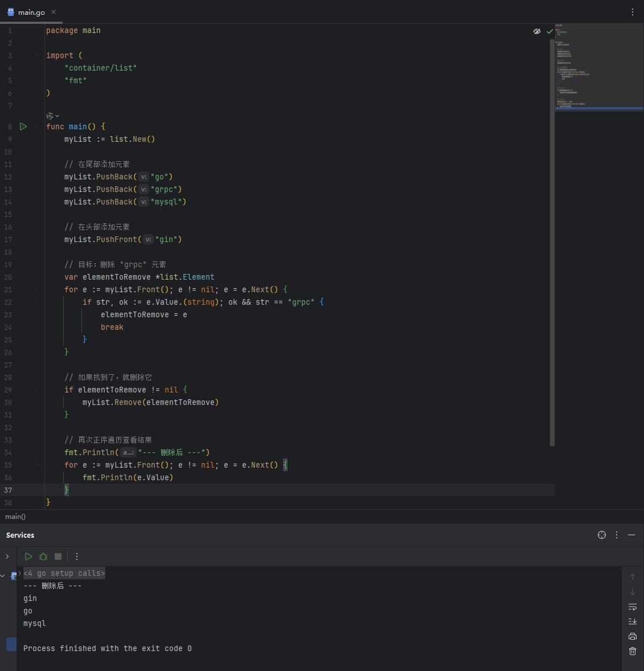644x671 pixels.
Task: Click myList.PushFront call on line 17
Action: pos(123,240)
